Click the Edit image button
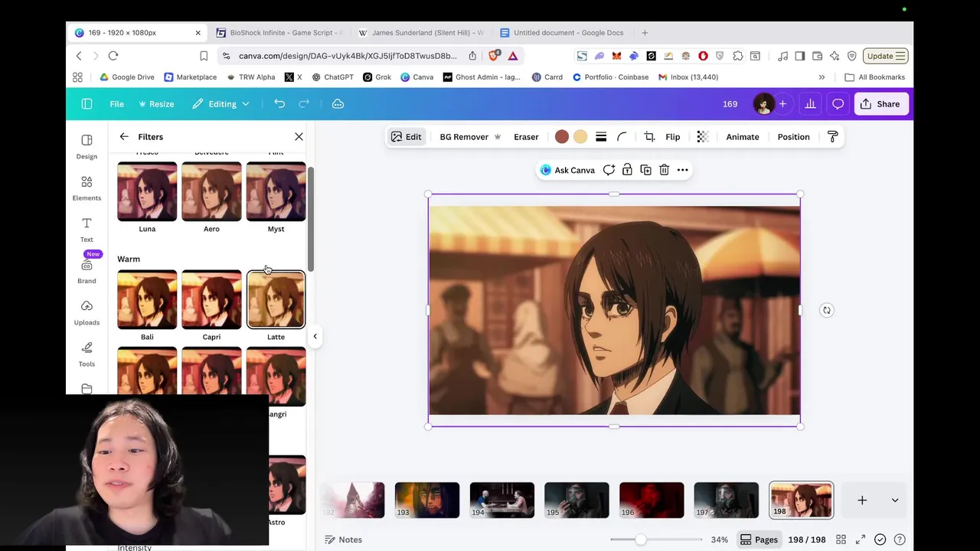The width and height of the screenshot is (980, 551). [406, 136]
